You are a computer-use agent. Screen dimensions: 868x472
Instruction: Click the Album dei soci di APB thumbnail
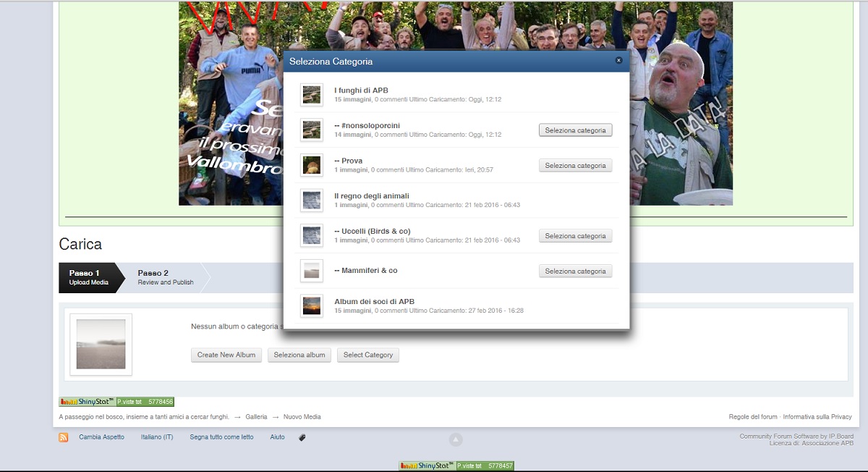click(x=312, y=306)
